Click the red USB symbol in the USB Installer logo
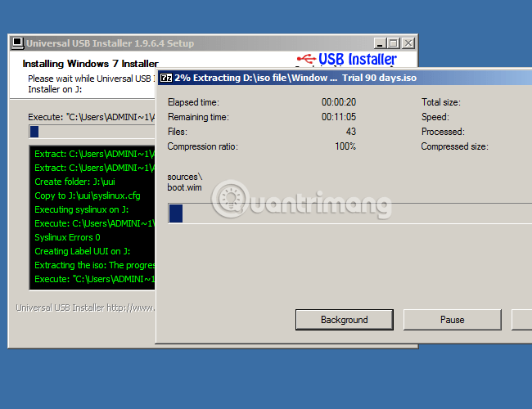 [306, 60]
